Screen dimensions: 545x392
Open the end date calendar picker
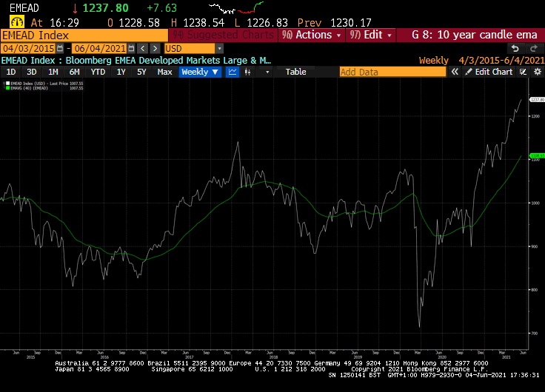(x=131, y=48)
